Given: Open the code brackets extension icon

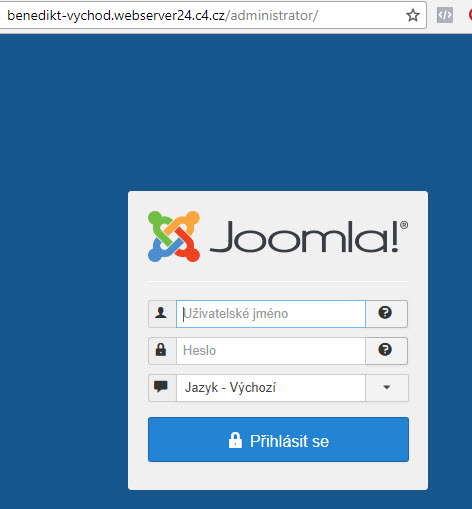Looking at the screenshot, I should tap(445, 15).
